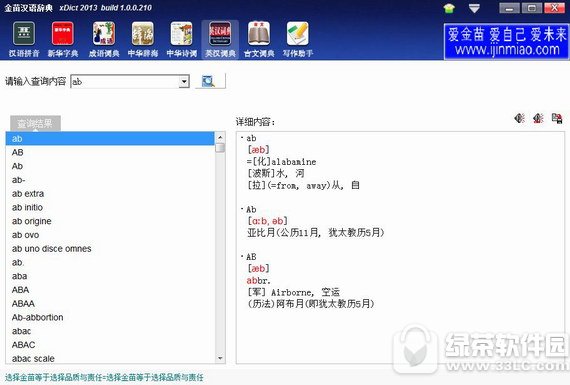Select the 'ab extra' result
Viewport: 570px width, 385px height.
coord(110,194)
